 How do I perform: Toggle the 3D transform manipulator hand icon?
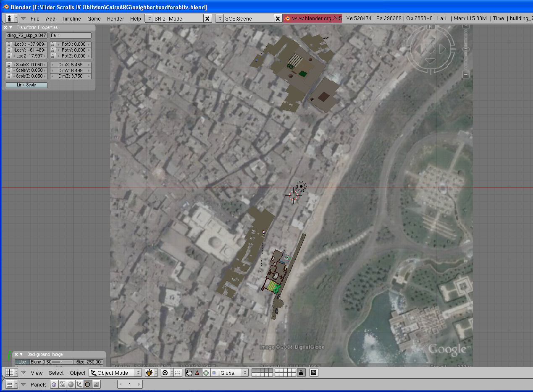[x=189, y=373]
